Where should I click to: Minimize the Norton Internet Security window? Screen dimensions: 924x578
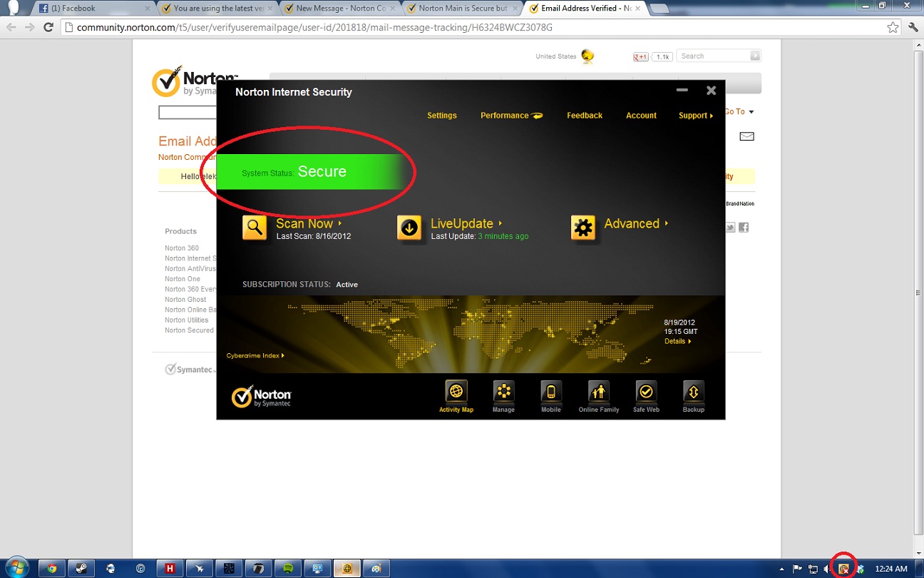(x=682, y=91)
